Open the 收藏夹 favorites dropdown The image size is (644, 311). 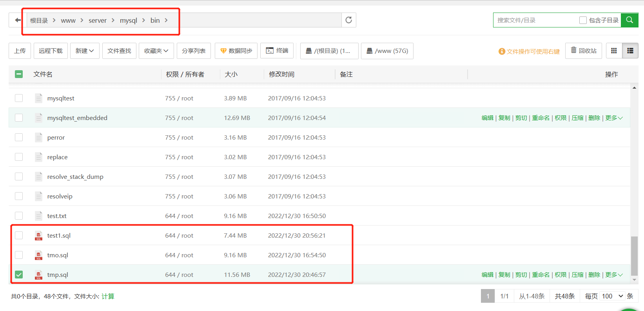[156, 51]
